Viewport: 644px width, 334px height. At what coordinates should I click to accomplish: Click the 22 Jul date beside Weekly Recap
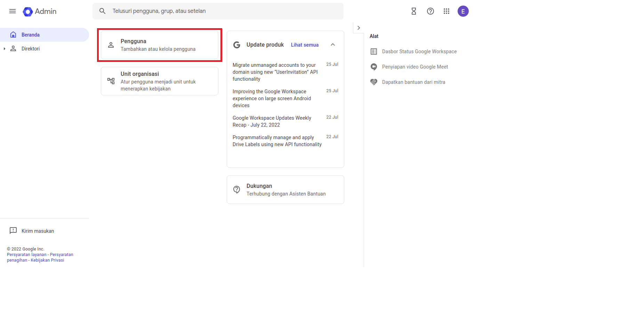tap(332, 117)
